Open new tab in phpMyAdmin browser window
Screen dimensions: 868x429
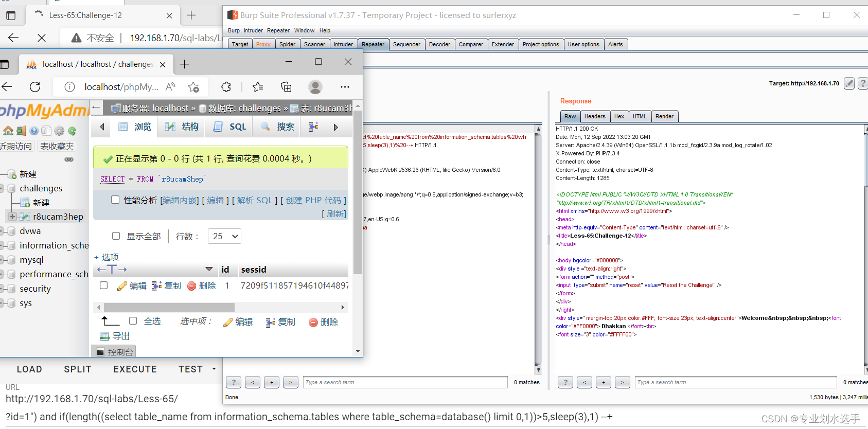coord(185,64)
